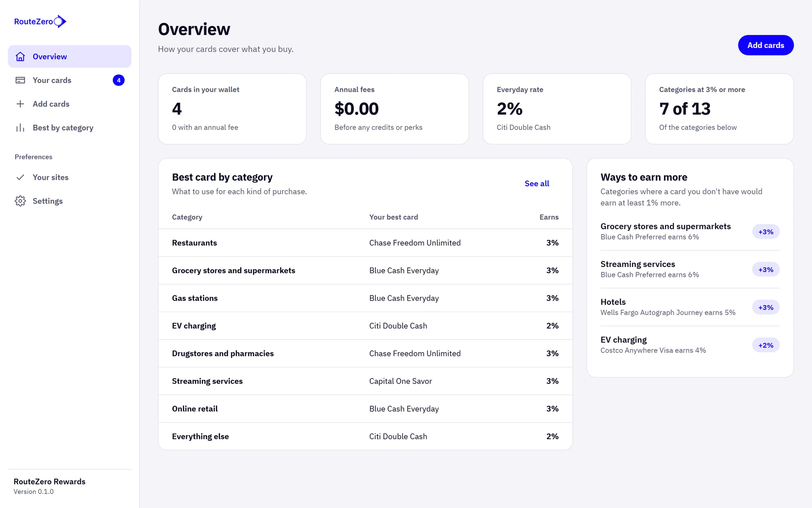Click the Ways to earn more heading
Image resolution: width=812 pixels, height=508 pixels.
tap(644, 177)
